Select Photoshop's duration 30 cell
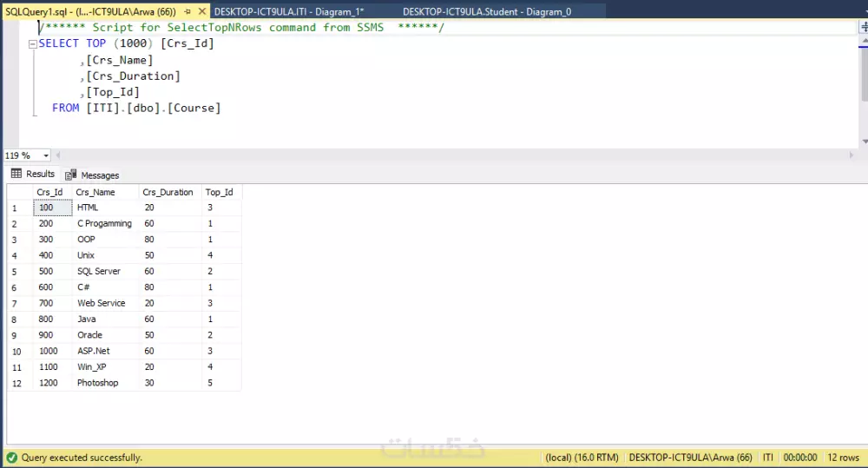This screenshot has width=868, height=468. point(170,383)
